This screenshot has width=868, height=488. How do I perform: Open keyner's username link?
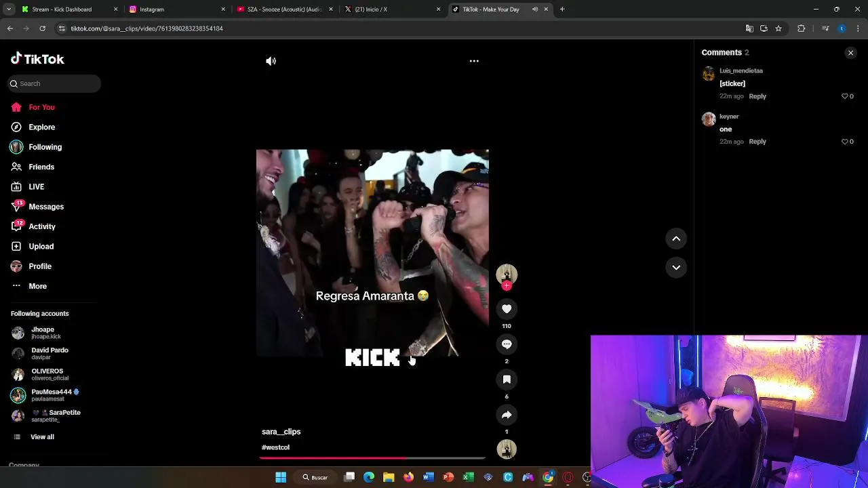729,117
